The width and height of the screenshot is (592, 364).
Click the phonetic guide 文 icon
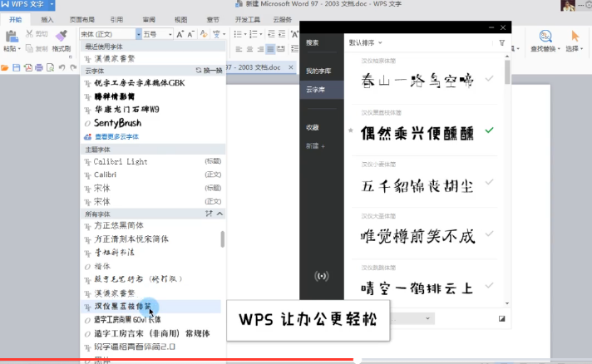pos(216,34)
